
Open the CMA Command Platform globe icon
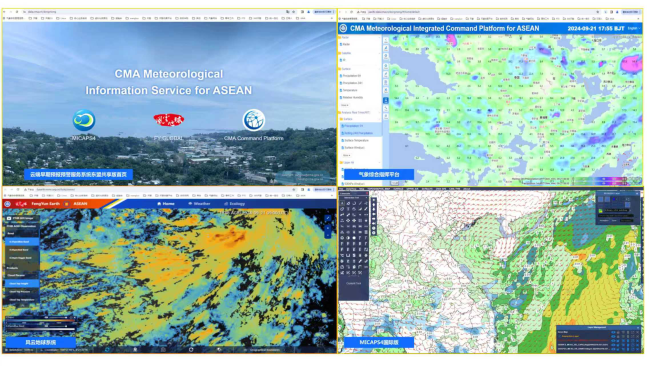(x=253, y=120)
